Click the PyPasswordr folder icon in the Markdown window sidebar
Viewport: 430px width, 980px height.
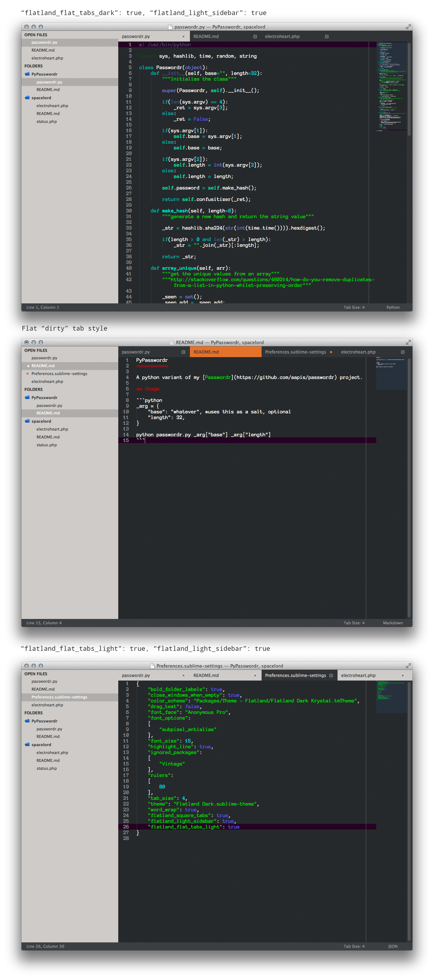[27, 398]
